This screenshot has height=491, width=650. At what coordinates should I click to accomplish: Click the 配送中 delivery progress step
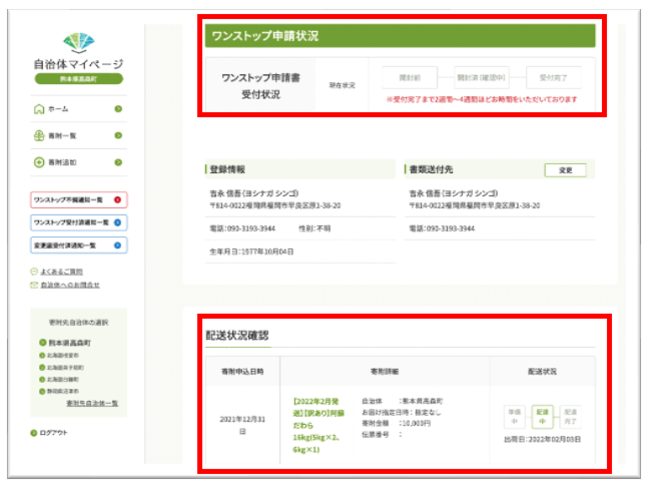click(541, 414)
